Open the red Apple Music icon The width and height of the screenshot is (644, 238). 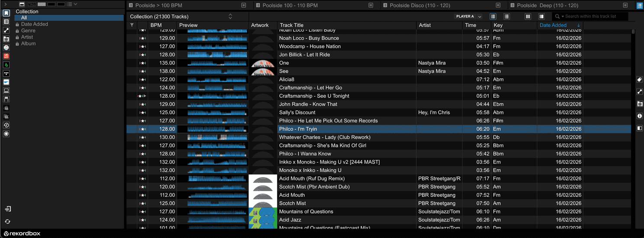pos(6,56)
